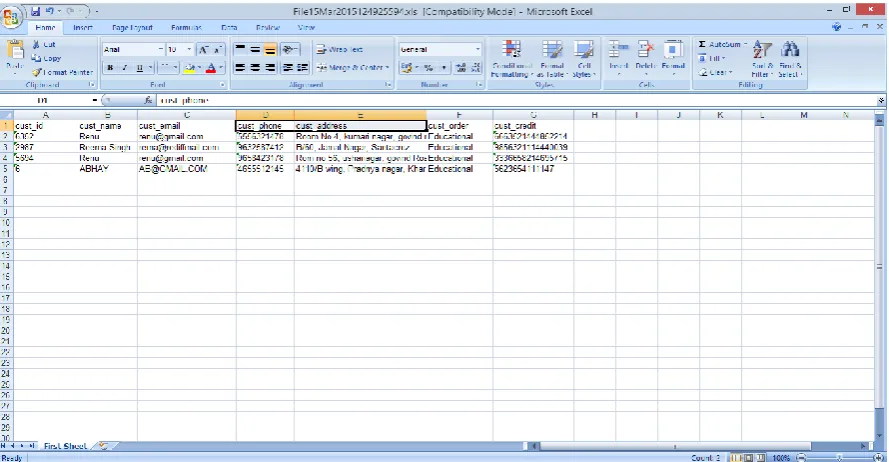The width and height of the screenshot is (889, 462).
Task: Select the First Sheet worksheet tab
Action: point(65,446)
